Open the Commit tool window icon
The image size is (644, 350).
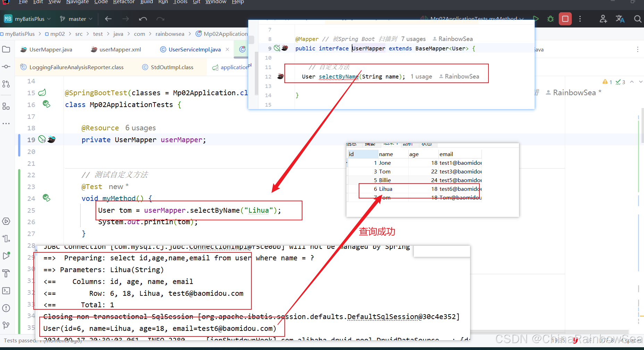click(6, 66)
